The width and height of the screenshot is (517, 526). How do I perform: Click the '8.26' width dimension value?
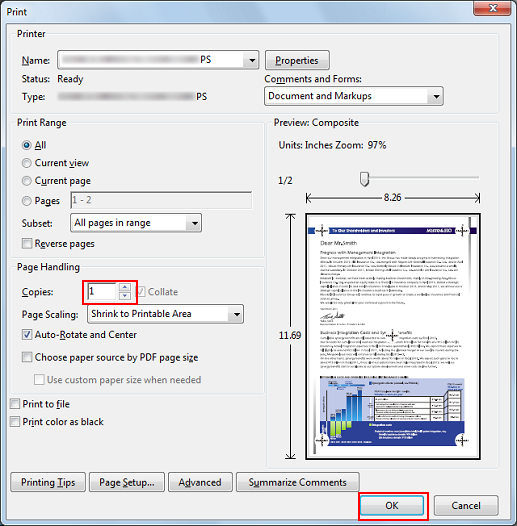pos(393,197)
